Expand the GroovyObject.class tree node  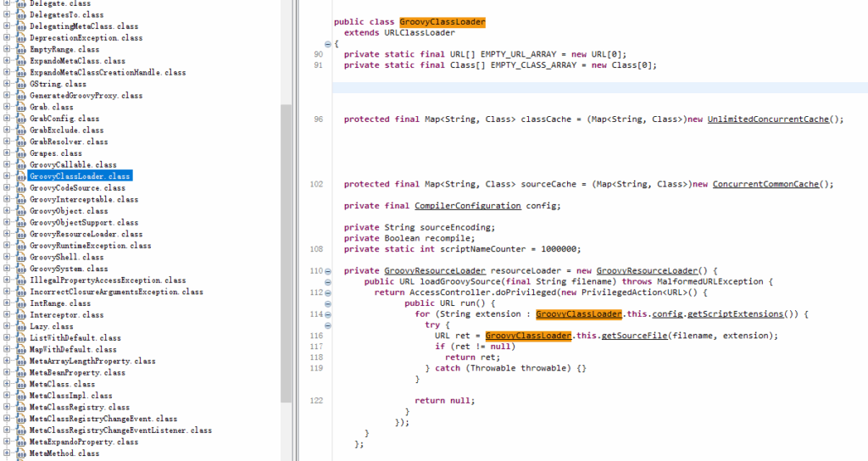coord(7,211)
